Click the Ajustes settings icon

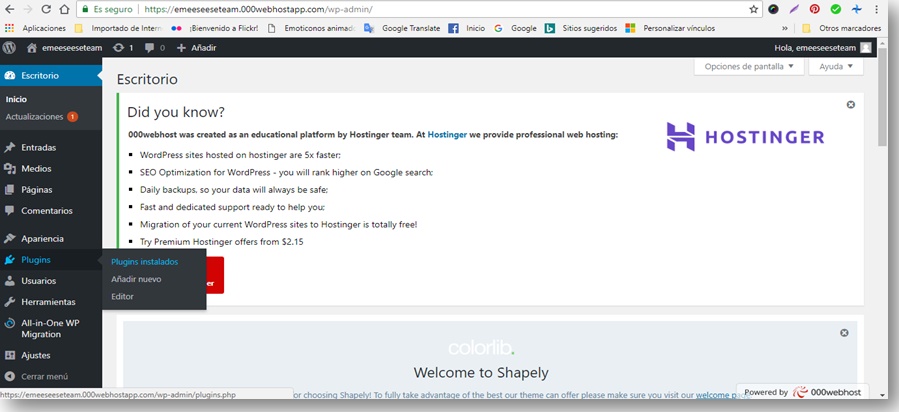pyautogui.click(x=10, y=355)
